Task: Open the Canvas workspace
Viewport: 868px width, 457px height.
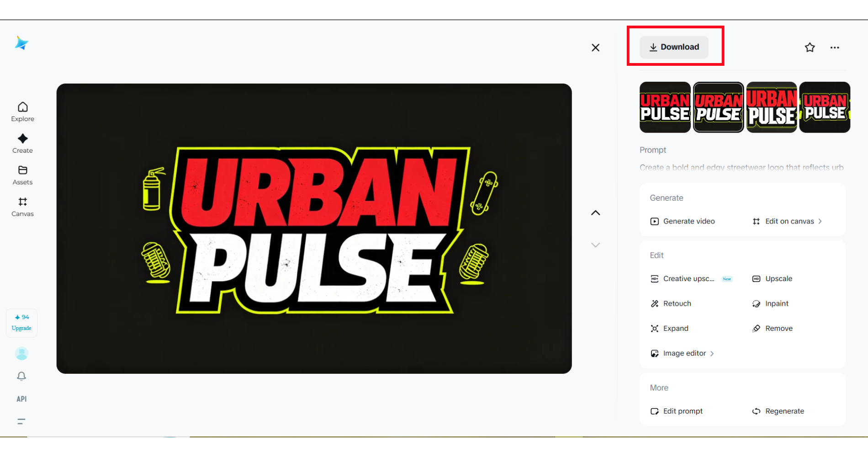Action: 22,207
